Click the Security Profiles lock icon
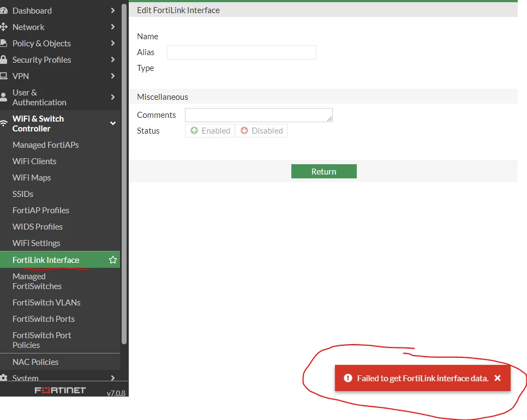This screenshot has height=420, width=527. pyautogui.click(x=3, y=60)
